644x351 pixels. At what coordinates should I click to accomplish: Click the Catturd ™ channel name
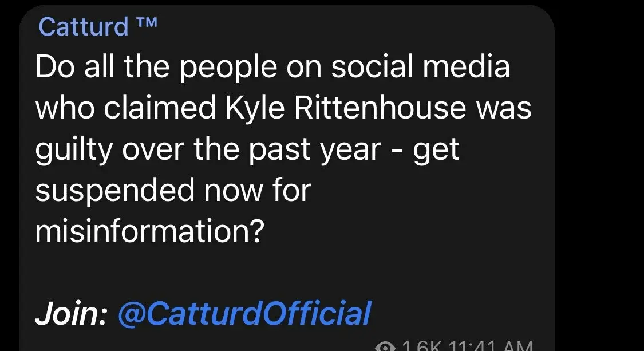click(84, 26)
